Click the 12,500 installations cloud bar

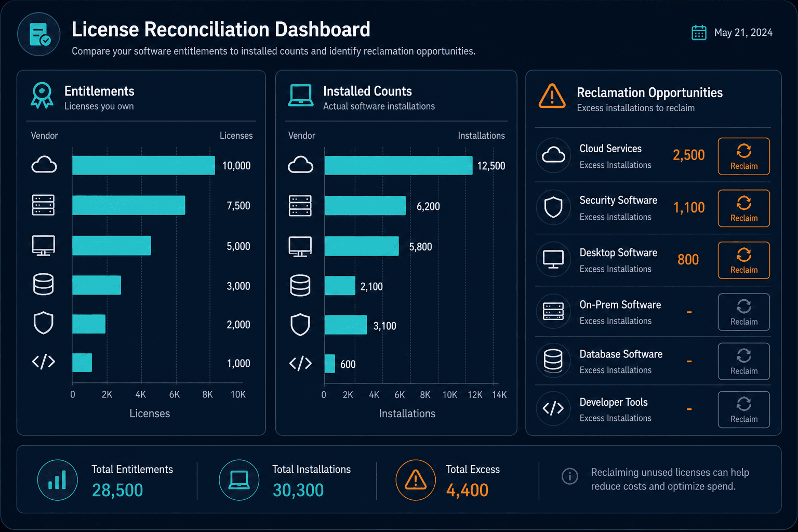pos(398,165)
